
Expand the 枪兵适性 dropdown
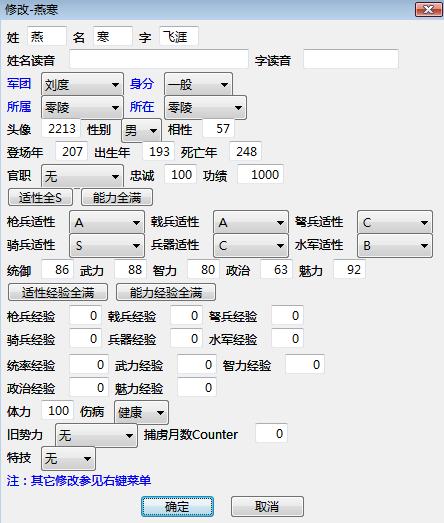click(107, 222)
